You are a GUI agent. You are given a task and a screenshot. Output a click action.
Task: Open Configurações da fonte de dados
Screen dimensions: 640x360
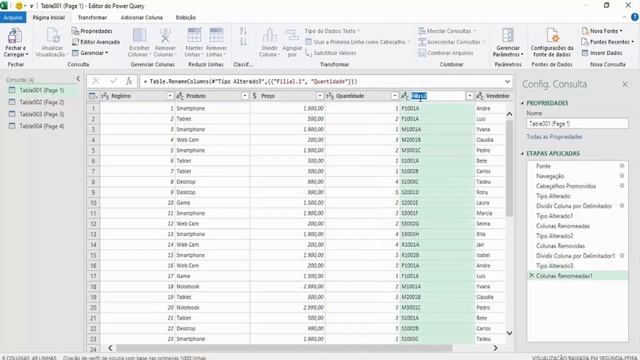click(552, 42)
